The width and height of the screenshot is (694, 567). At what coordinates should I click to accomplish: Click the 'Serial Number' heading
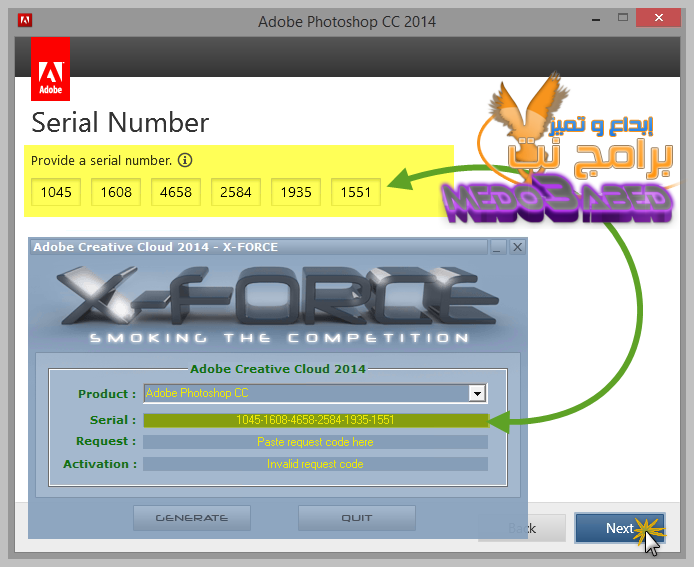pos(120,123)
